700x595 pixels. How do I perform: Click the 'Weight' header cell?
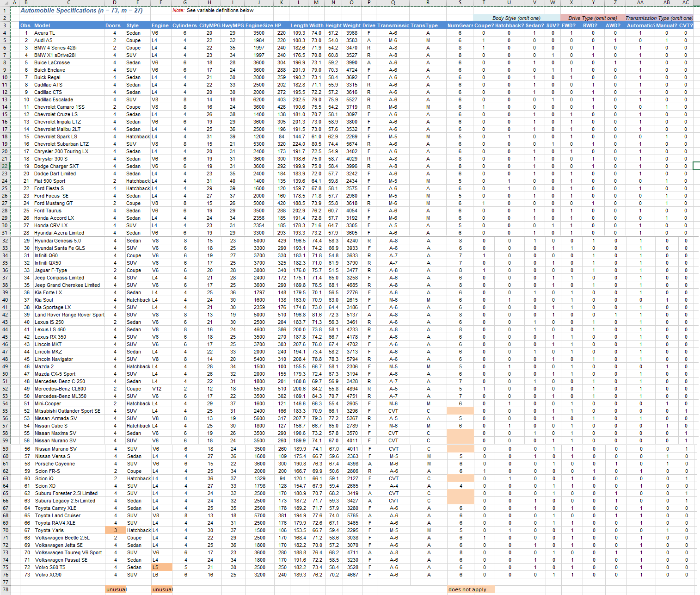click(352, 25)
